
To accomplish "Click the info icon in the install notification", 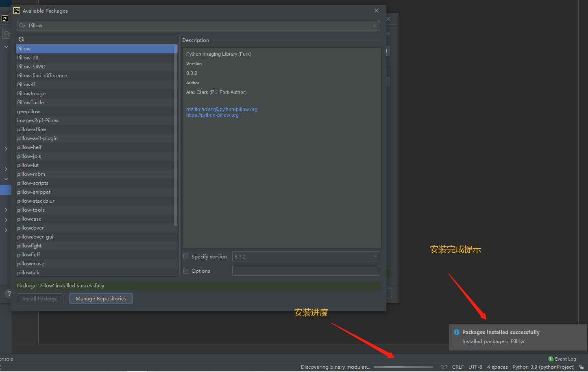I will 457,332.
